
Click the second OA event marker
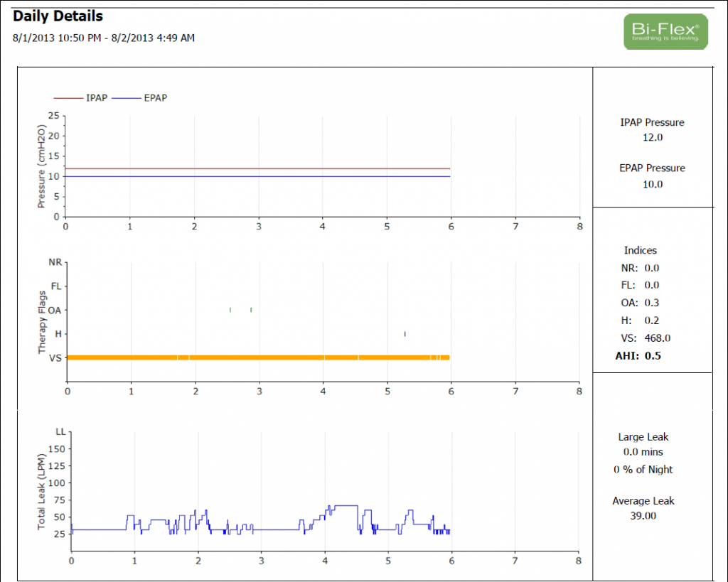pyautogui.click(x=251, y=310)
